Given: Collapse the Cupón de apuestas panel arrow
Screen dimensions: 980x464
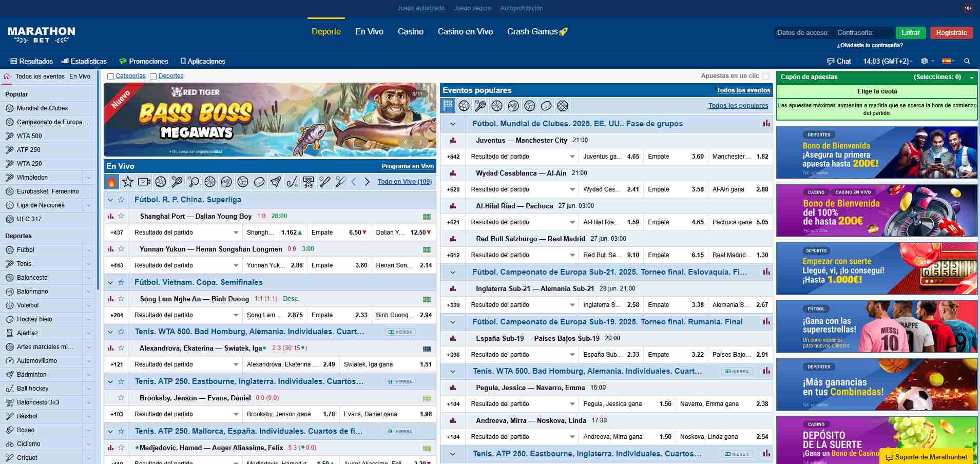Looking at the screenshot, I should (972, 78).
